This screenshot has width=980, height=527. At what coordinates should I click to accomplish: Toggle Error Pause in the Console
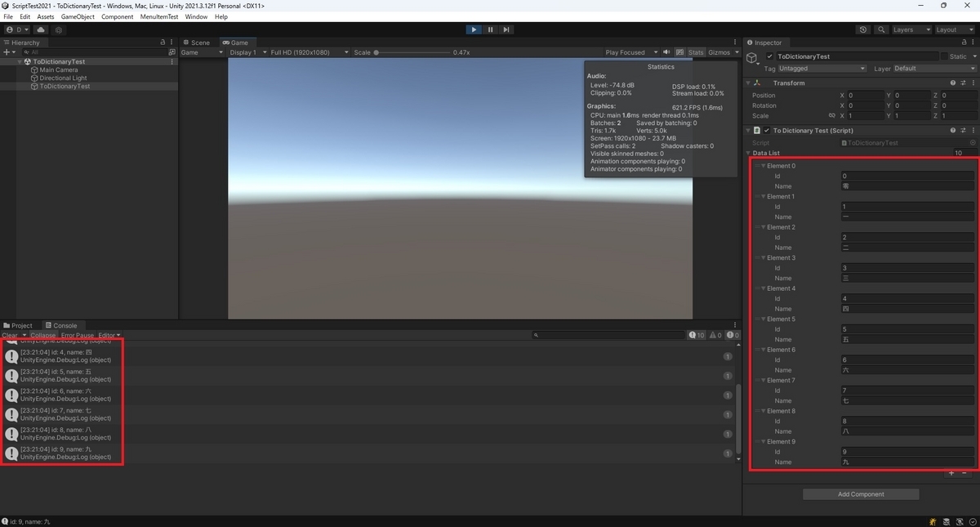(77, 335)
